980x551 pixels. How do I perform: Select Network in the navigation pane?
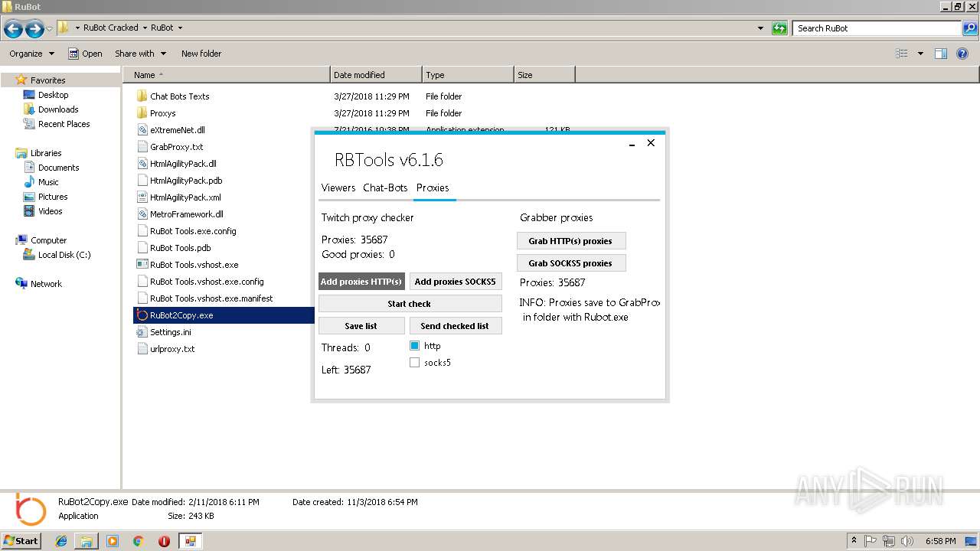[x=46, y=284]
